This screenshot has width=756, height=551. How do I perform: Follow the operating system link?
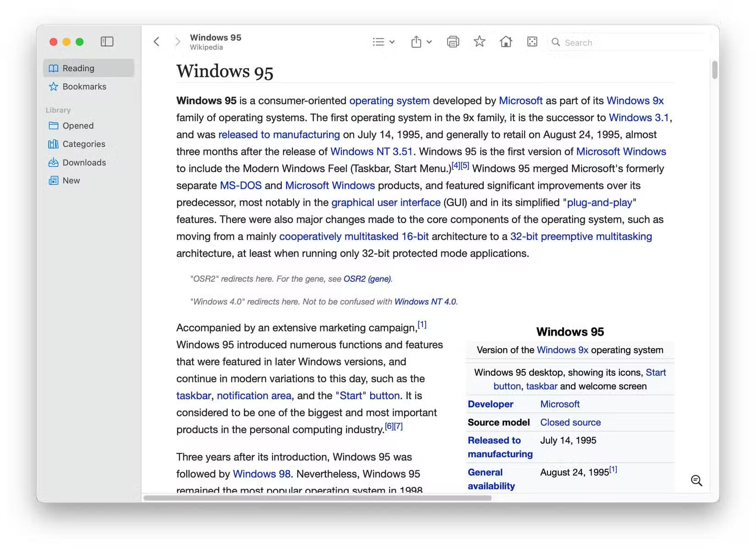click(x=389, y=101)
